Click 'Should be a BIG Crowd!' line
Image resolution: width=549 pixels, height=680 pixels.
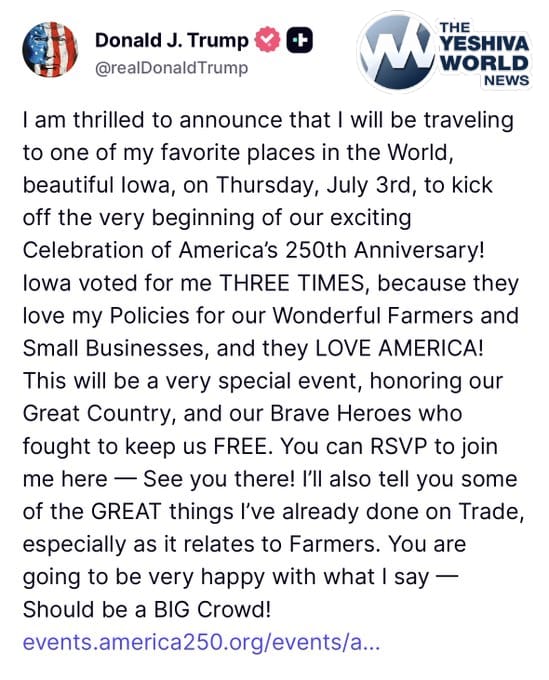click(x=147, y=610)
